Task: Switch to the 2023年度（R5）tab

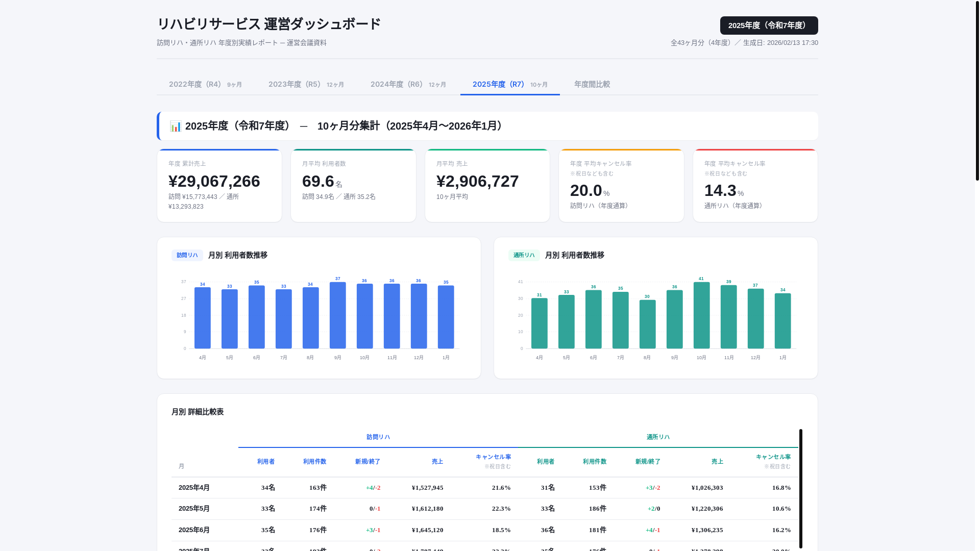Action: tap(306, 84)
